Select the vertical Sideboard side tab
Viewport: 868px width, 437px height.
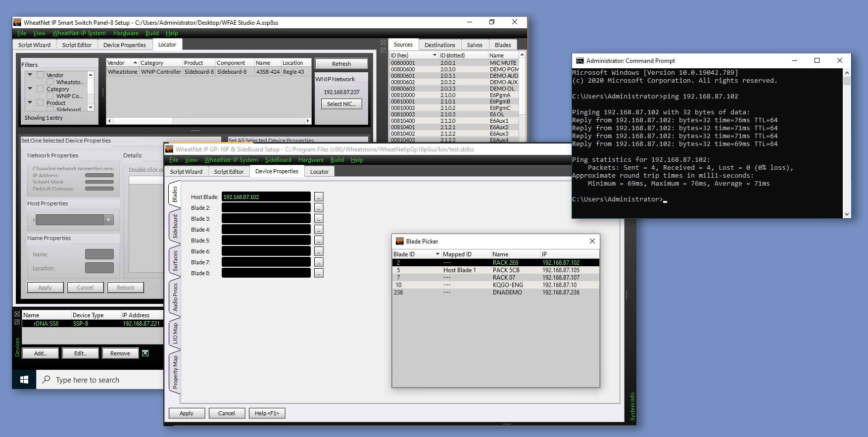[x=175, y=226]
